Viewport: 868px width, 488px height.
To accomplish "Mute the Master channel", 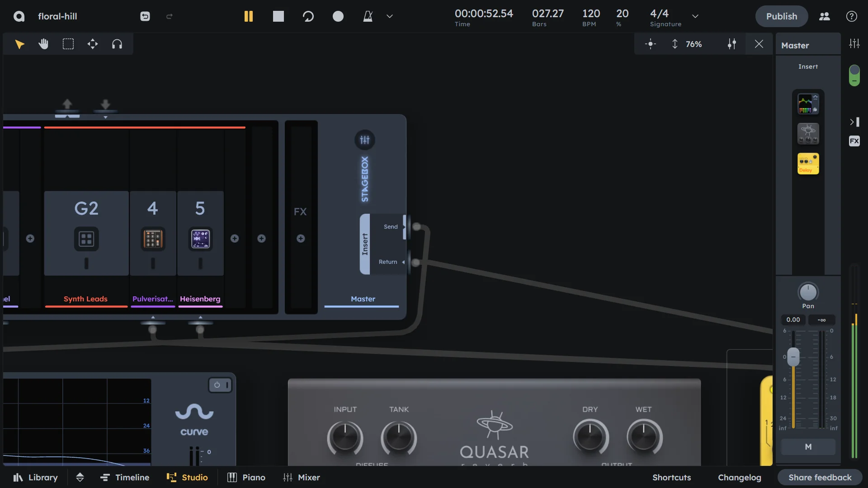I will point(808,446).
